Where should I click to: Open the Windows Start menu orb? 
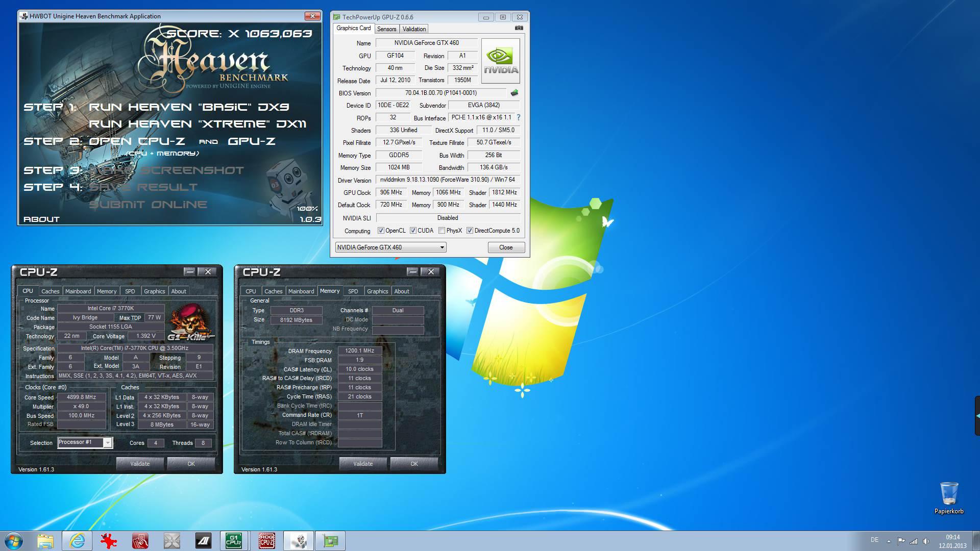14,541
